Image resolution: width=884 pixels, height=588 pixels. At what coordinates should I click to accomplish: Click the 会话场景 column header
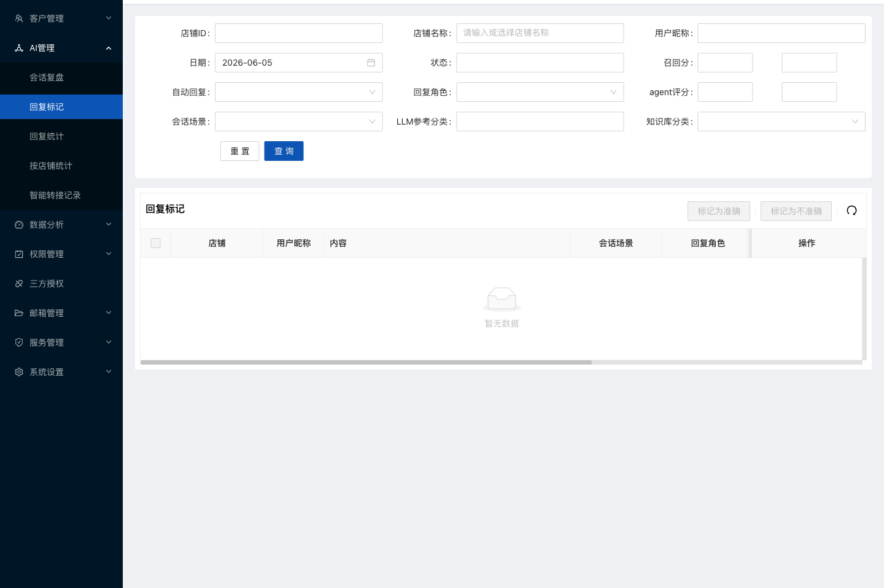616,243
